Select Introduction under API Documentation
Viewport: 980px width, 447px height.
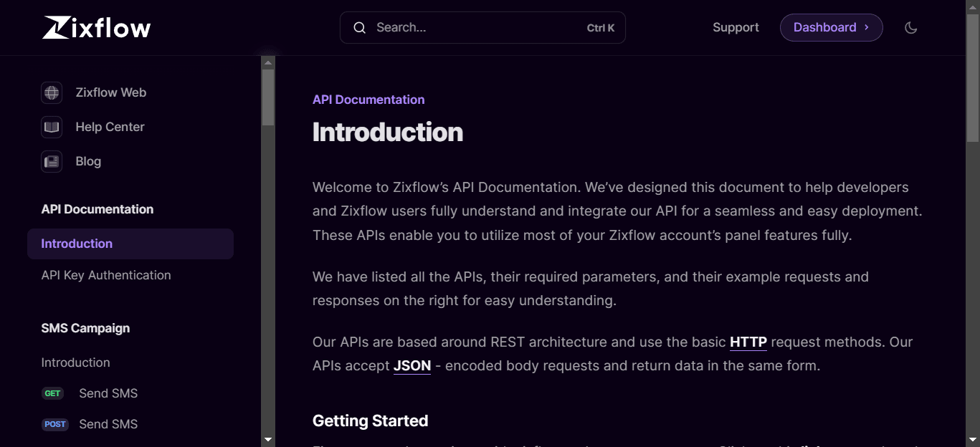77,244
